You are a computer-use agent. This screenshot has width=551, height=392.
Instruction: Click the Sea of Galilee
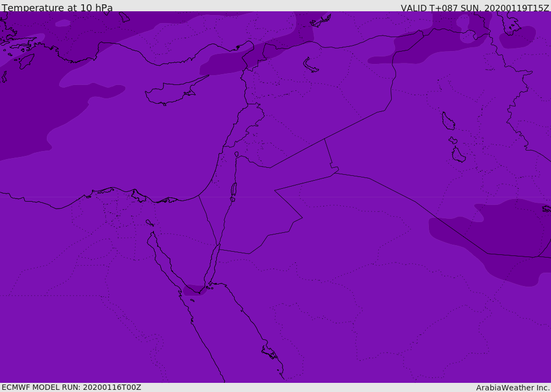click(x=237, y=154)
